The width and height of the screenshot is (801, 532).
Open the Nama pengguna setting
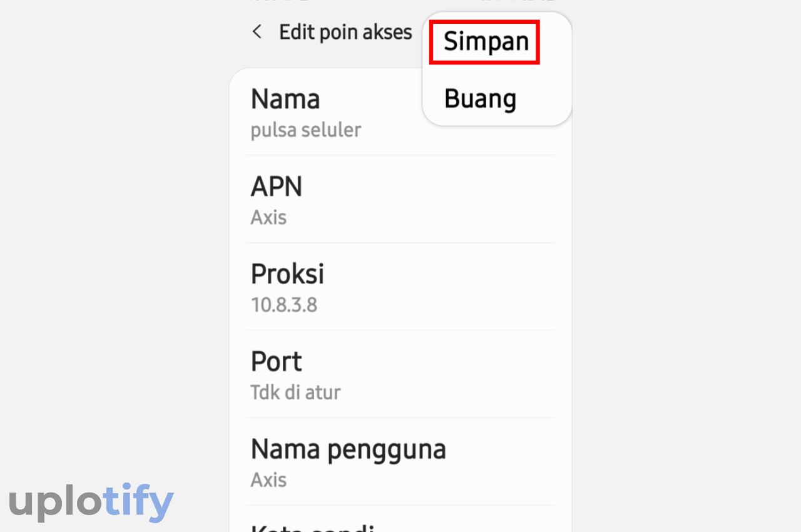(x=400, y=463)
